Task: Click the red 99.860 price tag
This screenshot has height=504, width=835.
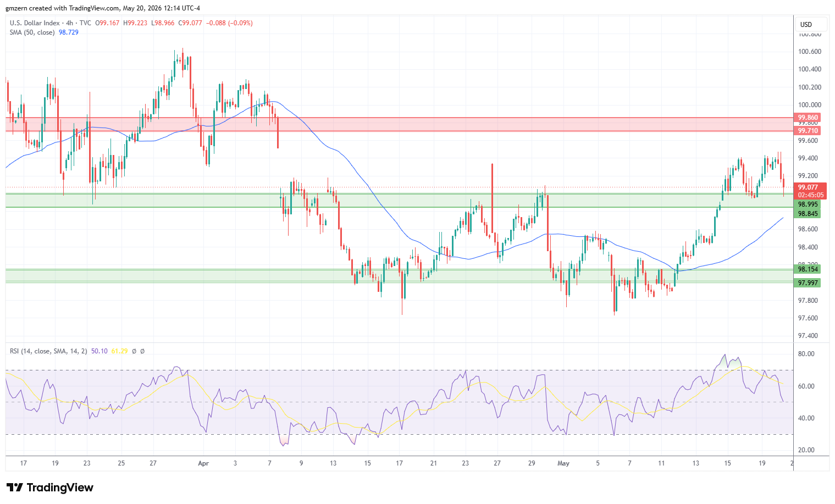Action: click(x=808, y=118)
